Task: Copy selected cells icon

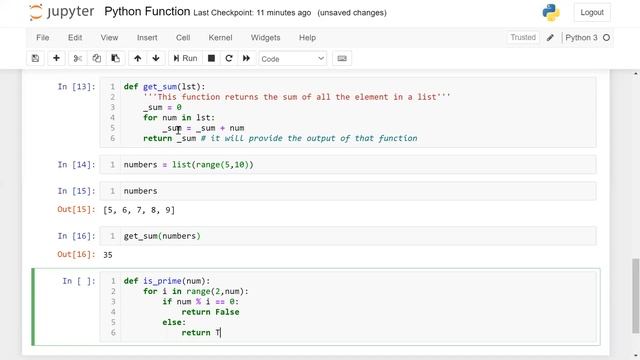Action: (x=96, y=58)
